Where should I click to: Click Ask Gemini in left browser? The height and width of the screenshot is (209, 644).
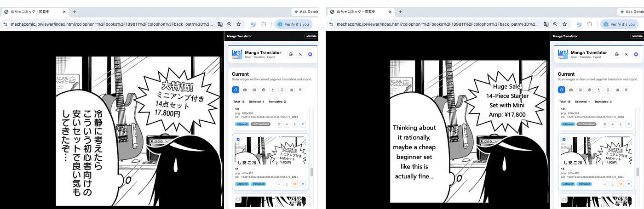coord(305,11)
